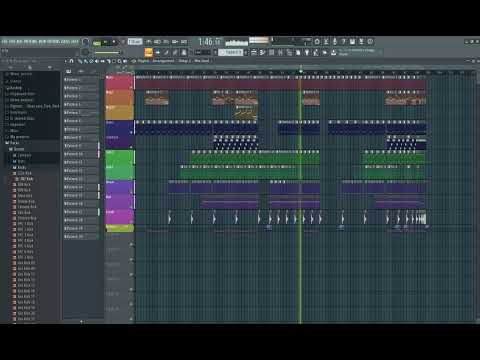Open the pattern selector dropdown
Screen dimensions: 480x360
coord(233,52)
